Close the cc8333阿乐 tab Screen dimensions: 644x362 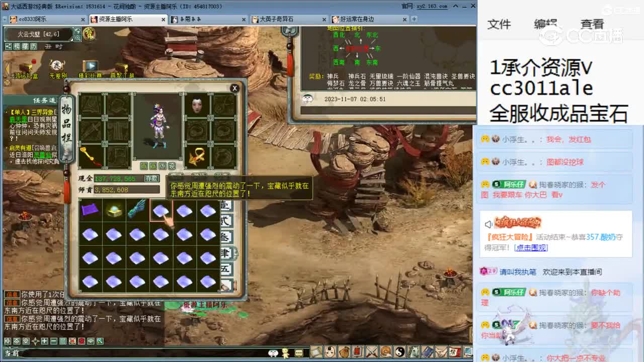click(83, 19)
